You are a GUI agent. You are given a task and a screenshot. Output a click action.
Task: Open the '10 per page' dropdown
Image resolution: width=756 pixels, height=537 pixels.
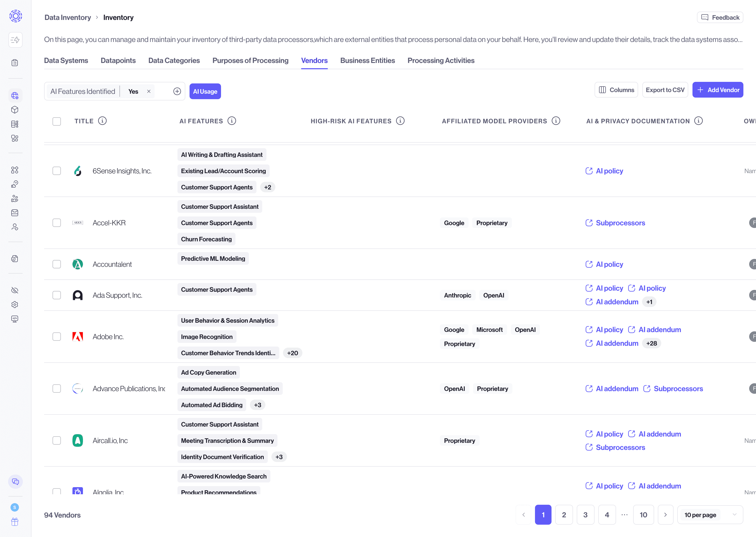click(x=710, y=515)
